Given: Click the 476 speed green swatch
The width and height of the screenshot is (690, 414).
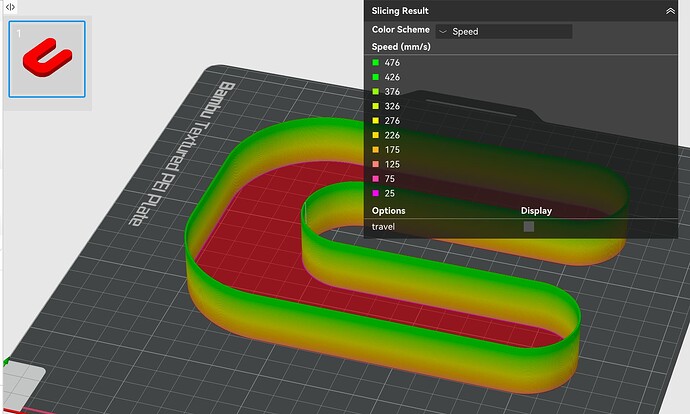Looking at the screenshot, I should pos(375,62).
